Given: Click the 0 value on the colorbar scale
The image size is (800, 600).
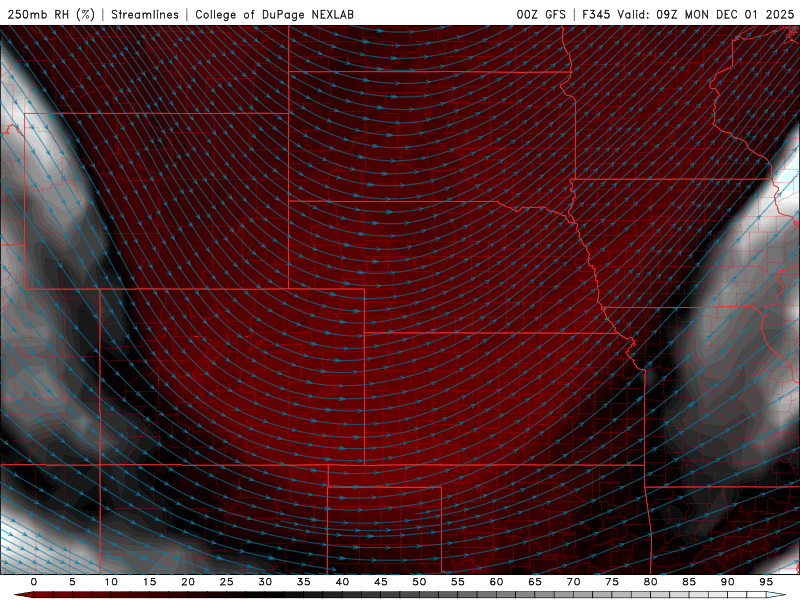Looking at the screenshot, I should [34, 582].
